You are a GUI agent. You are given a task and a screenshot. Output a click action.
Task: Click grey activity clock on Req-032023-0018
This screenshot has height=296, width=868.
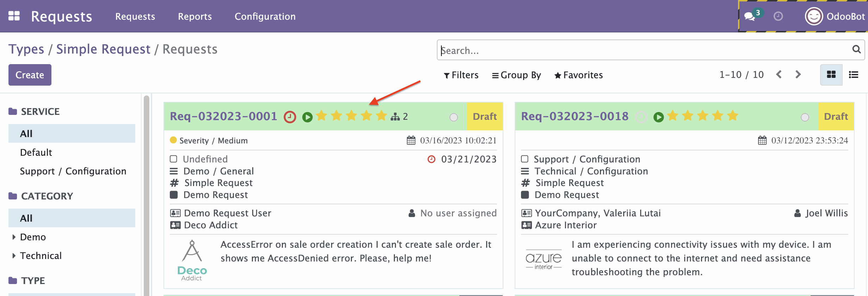pyautogui.click(x=641, y=117)
